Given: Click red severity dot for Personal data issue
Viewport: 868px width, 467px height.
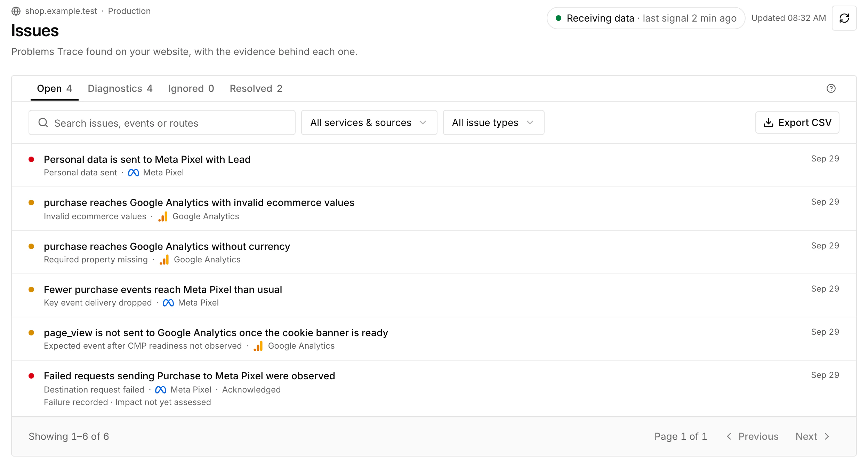Looking at the screenshot, I should 31,159.
